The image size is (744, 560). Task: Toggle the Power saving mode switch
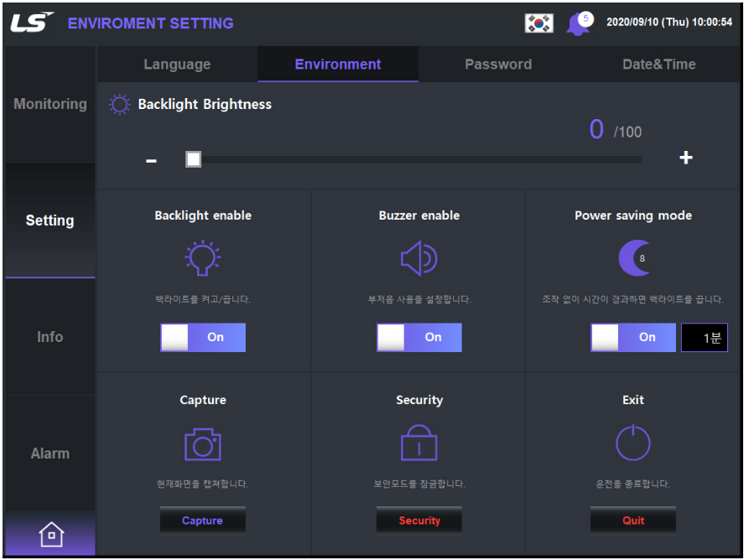pyautogui.click(x=633, y=337)
